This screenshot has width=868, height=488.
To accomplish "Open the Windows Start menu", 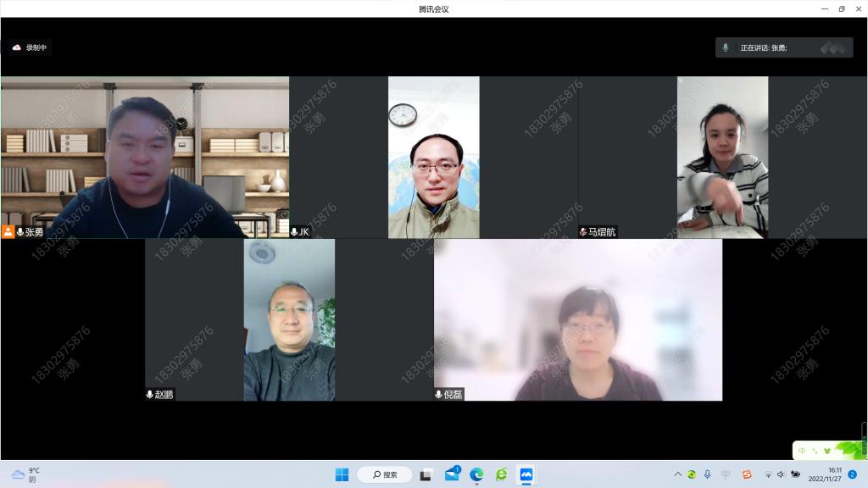I will [342, 474].
